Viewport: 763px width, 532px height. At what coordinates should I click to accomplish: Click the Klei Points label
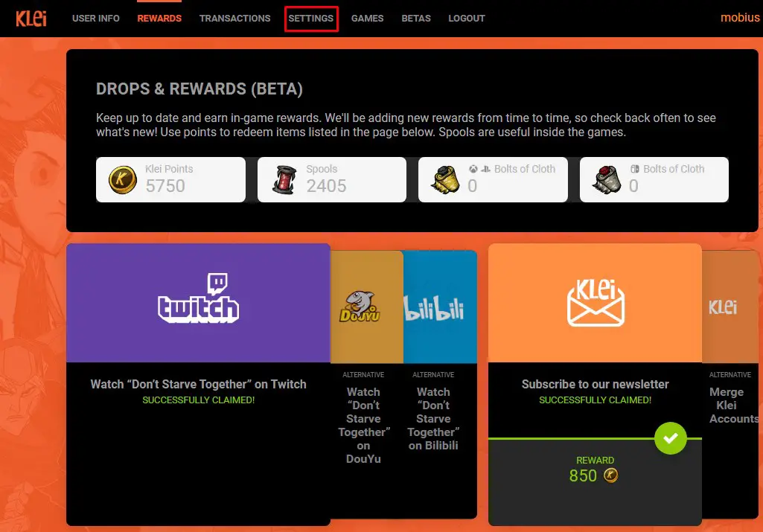coord(169,169)
